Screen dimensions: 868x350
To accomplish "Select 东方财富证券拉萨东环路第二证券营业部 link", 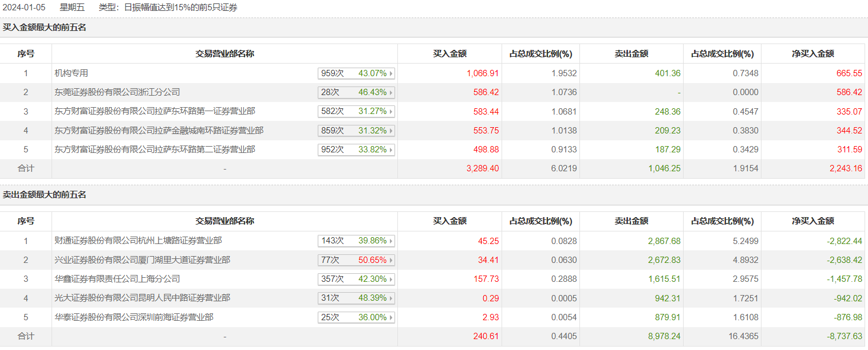I will coord(155,150).
